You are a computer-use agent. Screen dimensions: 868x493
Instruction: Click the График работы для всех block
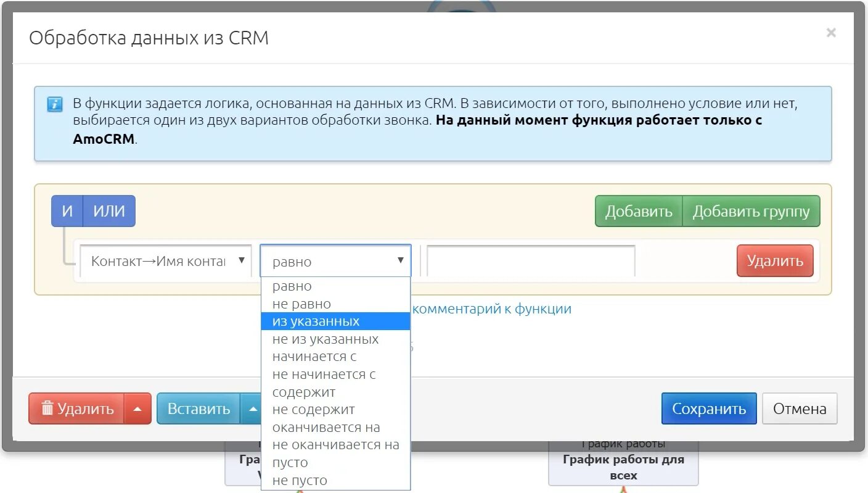tap(623, 463)
